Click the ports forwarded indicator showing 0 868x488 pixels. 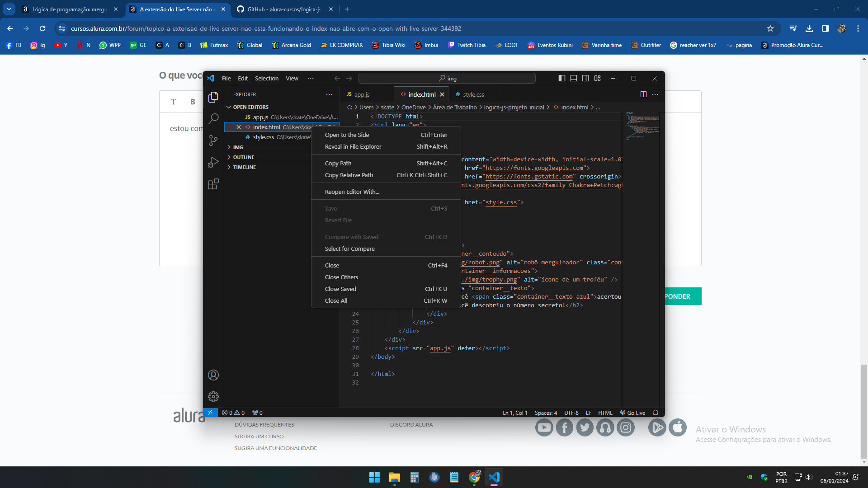pyautogui.click(x=257, y=413)
